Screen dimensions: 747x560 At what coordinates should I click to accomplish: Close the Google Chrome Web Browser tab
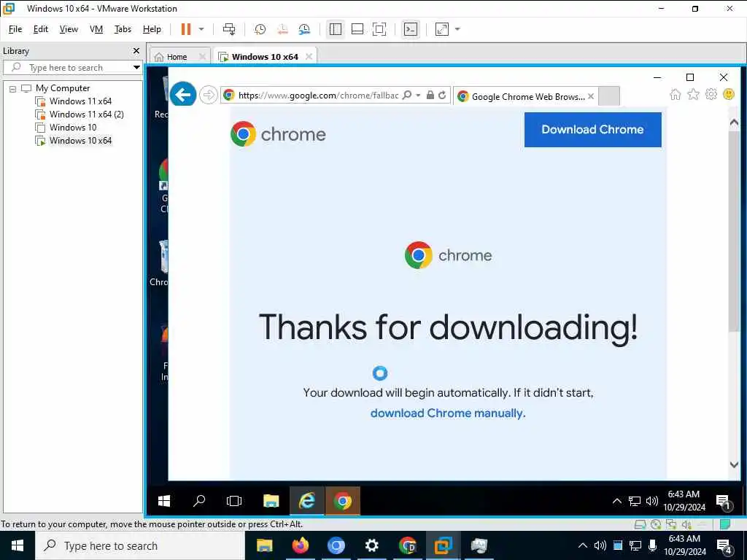tap(591, 96)
